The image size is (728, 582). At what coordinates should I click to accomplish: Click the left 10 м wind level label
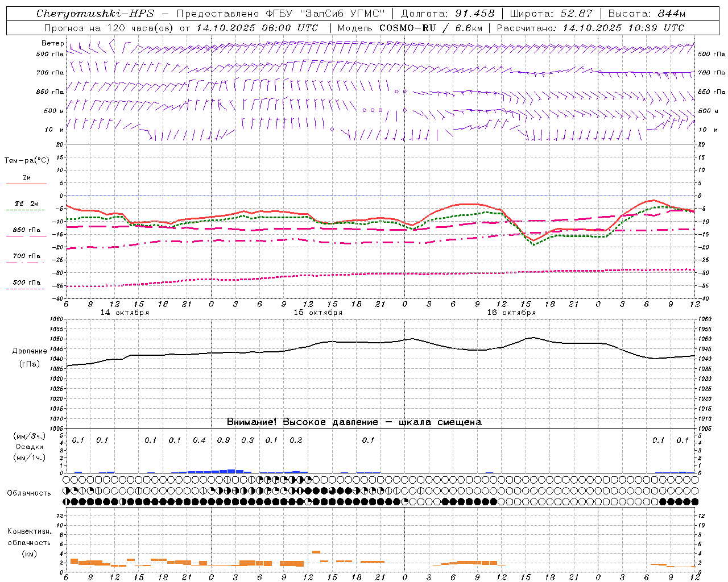pyautogui.click(x=54, y=130)
